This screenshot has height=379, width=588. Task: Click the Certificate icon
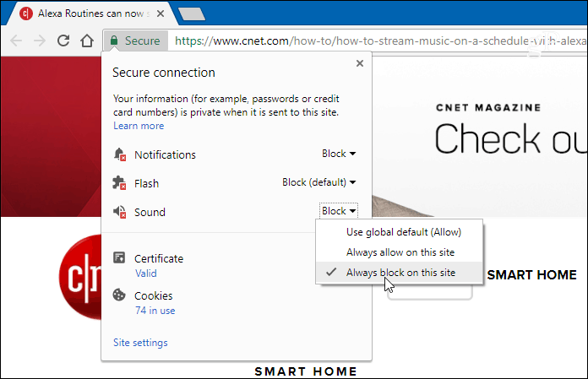pyautogui.click(x=119, y=257)
